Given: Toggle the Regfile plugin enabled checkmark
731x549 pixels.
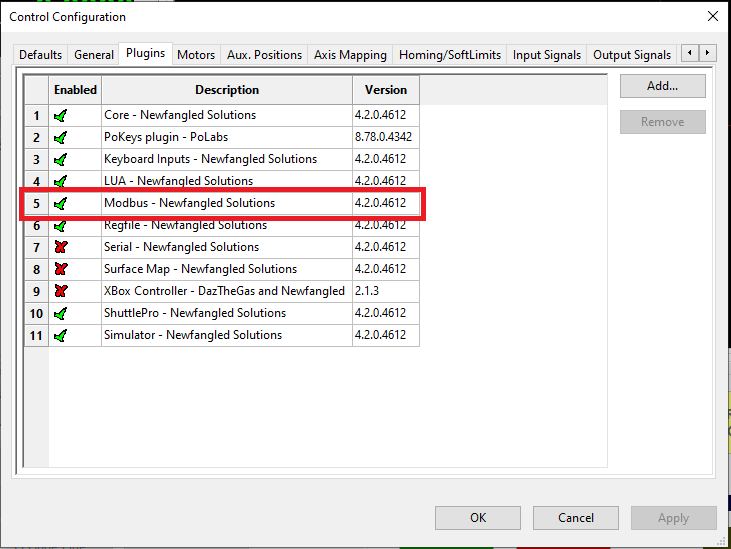Looking at the screenshot, I should [61, 226].
